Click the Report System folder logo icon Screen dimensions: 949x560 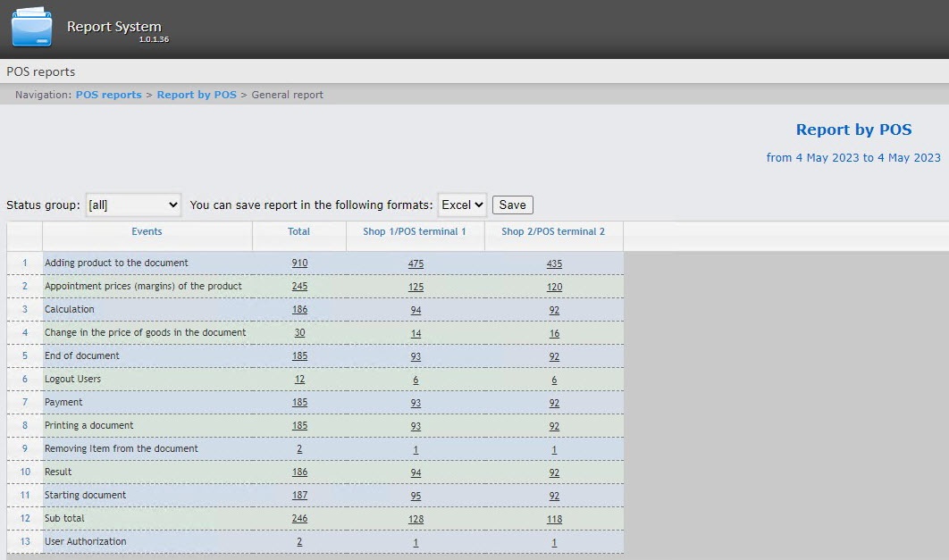click(31, 28)
